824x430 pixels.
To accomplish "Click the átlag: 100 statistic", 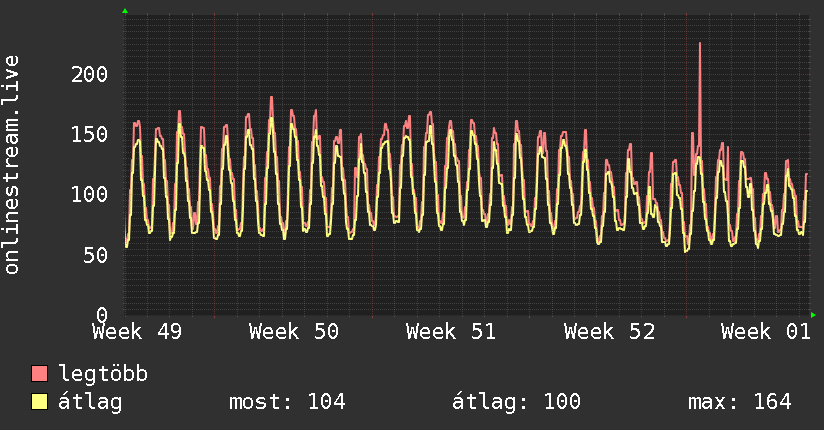I will point(516,402).
